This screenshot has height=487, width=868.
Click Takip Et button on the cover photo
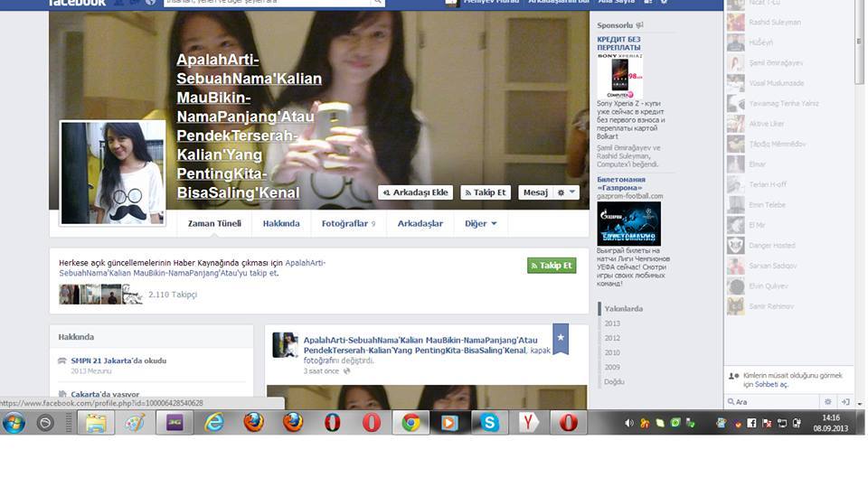tap(486, 192)
